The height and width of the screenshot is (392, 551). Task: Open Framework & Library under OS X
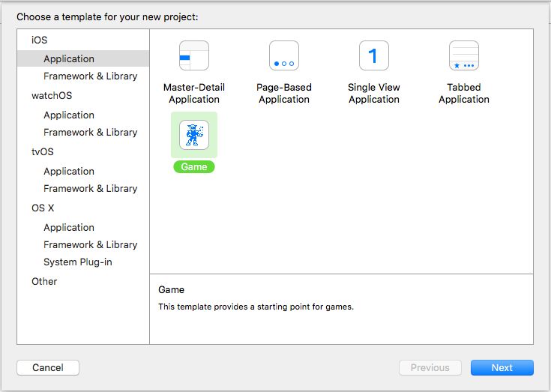(90, 245)
